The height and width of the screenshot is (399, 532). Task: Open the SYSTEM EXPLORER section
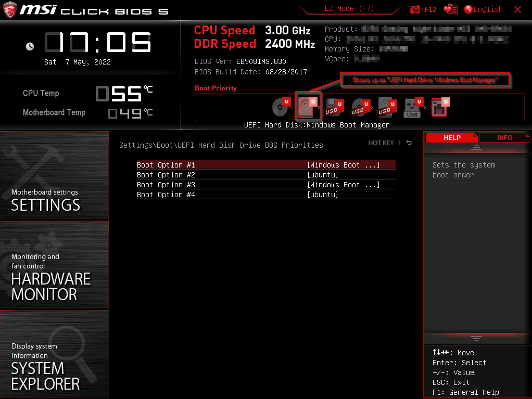54,354
